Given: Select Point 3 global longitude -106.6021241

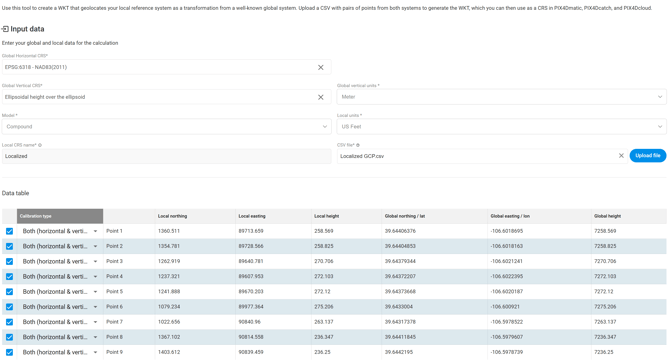Looking at the screenshot, I should coord(507,262).
